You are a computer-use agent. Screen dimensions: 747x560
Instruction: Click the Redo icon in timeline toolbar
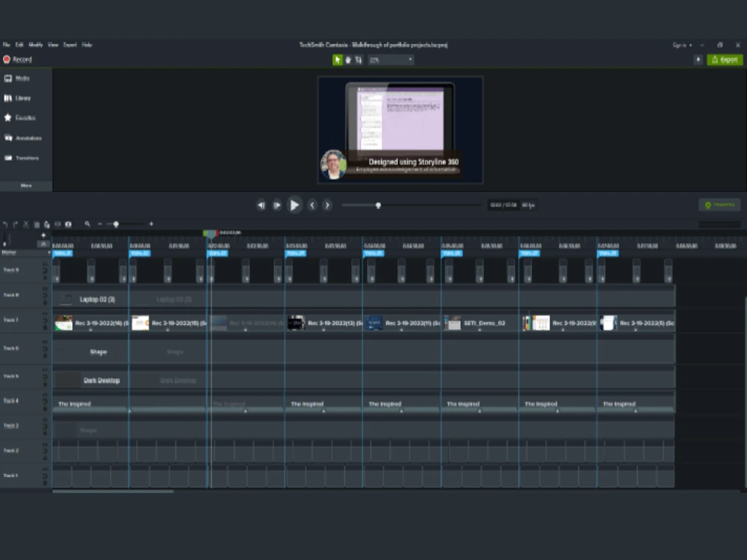pos(15,224)
